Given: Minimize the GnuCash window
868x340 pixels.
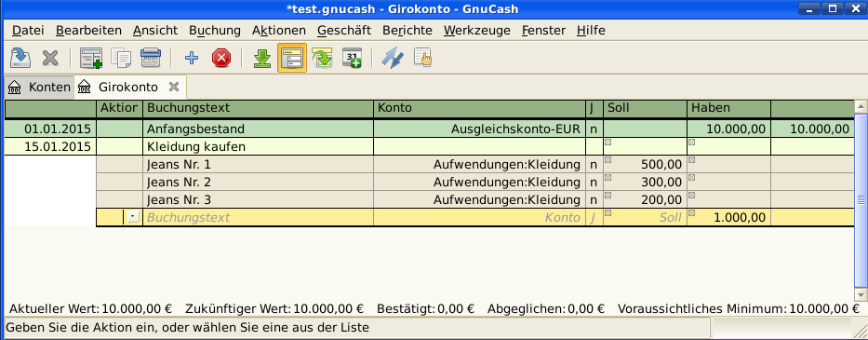Looking at the screenshot, I should (x=808, y=8).
